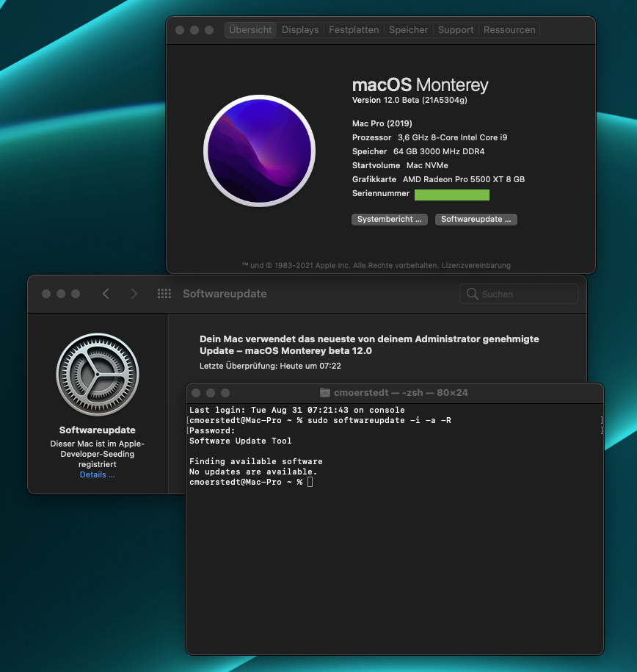
Task: Show all preferences via grid icon
Action: tap(164, 294)
